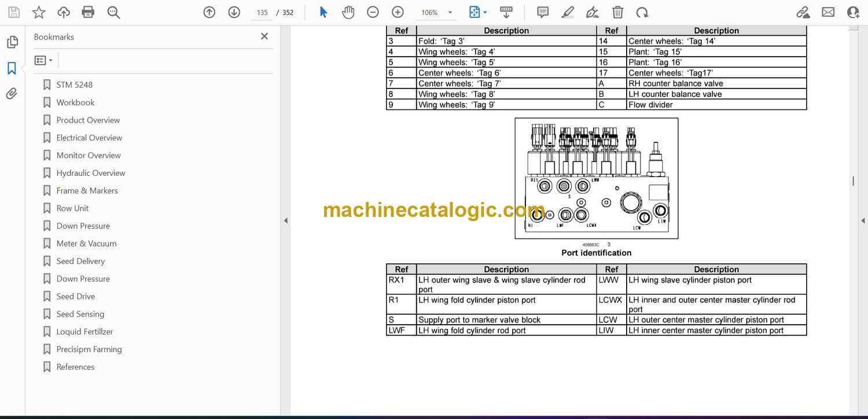Close the Bookmarks panel
This screenshot has height=419, width=868.
pos(264,36)
